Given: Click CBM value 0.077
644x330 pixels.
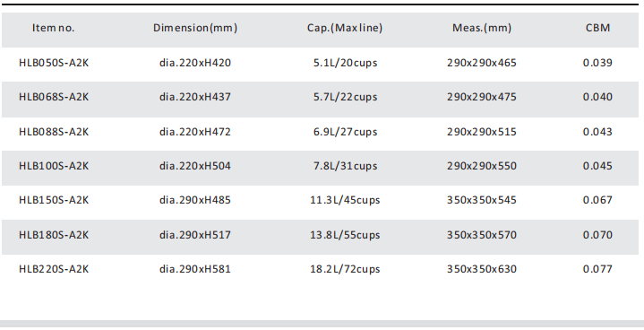Looking at the screenshot, I should 597,269.
